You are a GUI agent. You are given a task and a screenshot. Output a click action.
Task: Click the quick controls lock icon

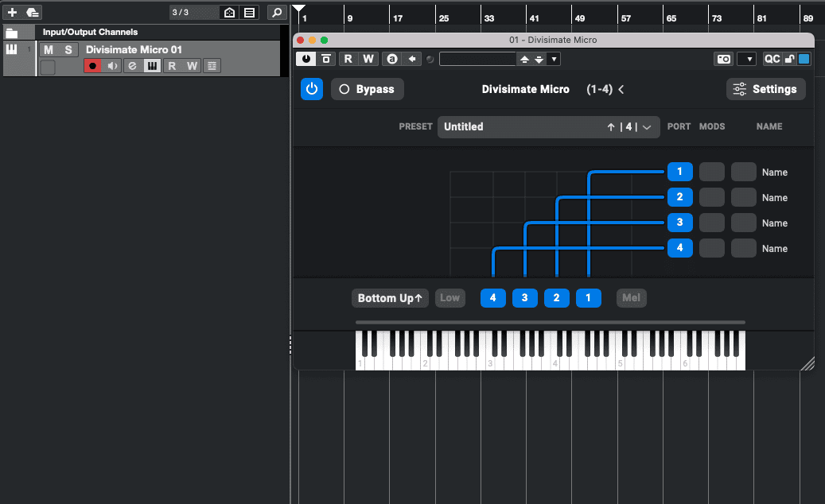tap(789, 59)
